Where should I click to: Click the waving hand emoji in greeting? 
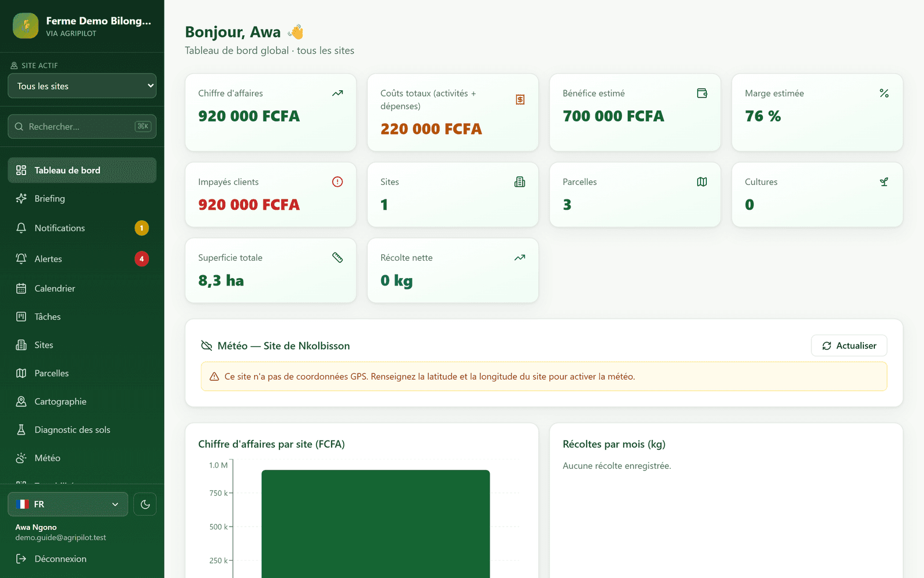click(296, 32)
